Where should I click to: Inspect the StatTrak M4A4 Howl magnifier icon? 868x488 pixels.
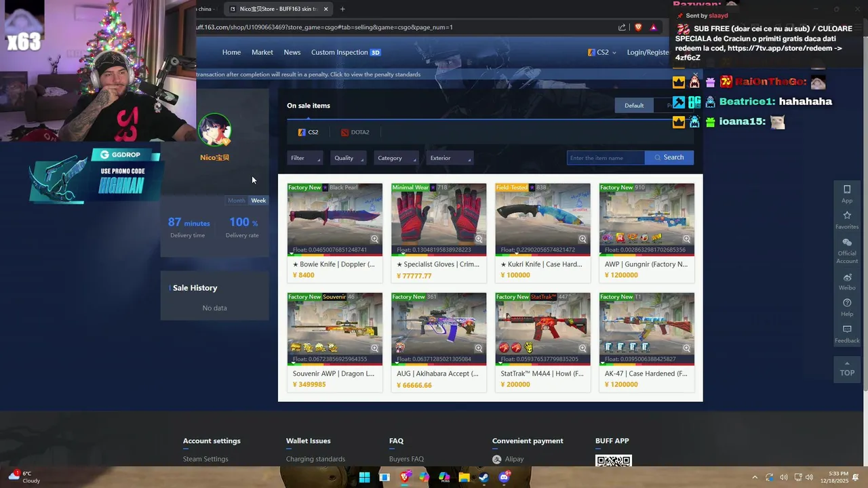click(583, 348)
